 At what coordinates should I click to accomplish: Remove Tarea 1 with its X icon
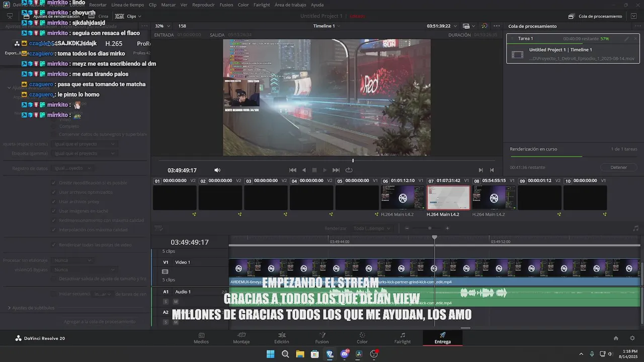click(635, 39)
